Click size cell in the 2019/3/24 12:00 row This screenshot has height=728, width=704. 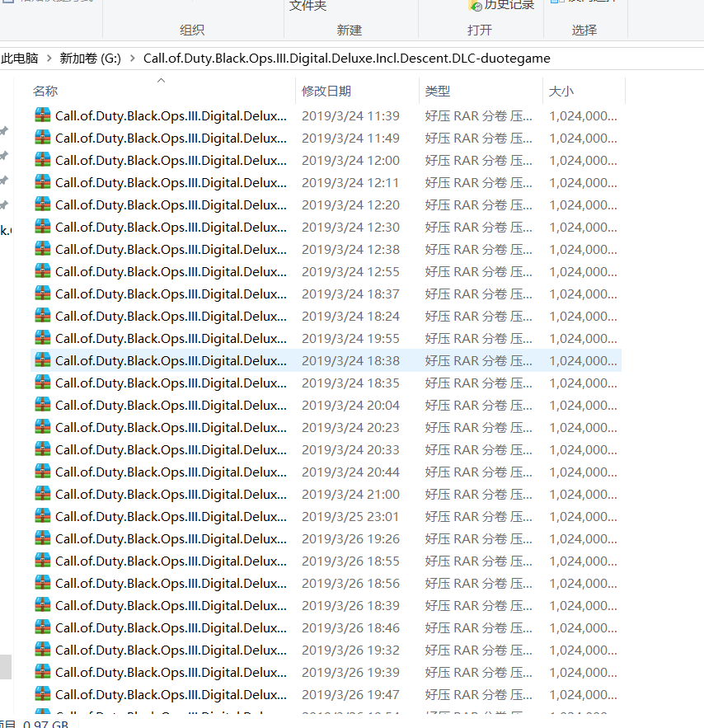tap(584, 161)
